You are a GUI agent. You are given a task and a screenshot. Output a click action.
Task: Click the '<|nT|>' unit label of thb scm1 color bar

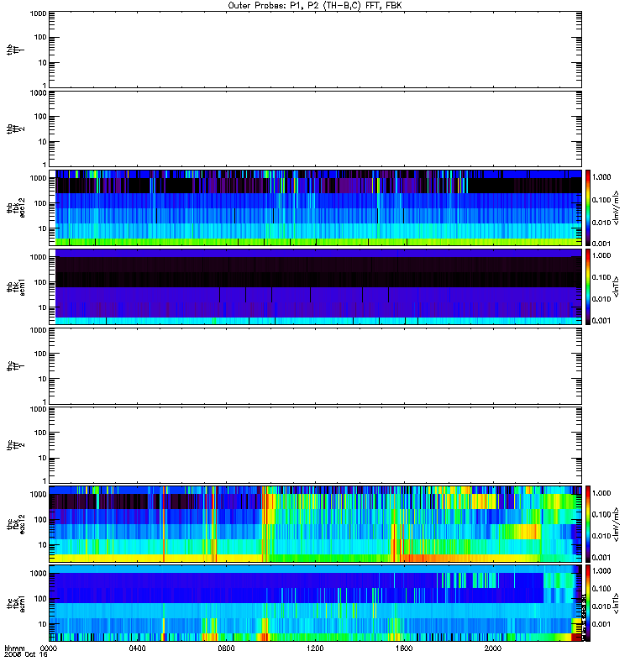(617, 286)
